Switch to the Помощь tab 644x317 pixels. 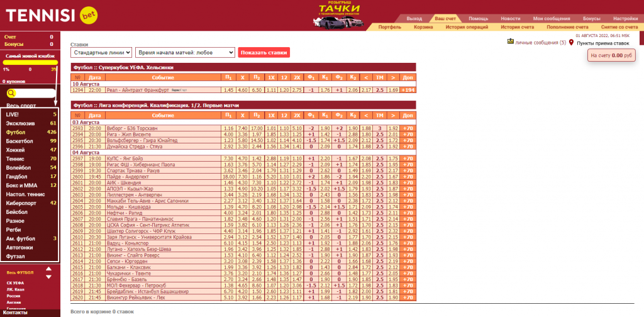[478, 19]
